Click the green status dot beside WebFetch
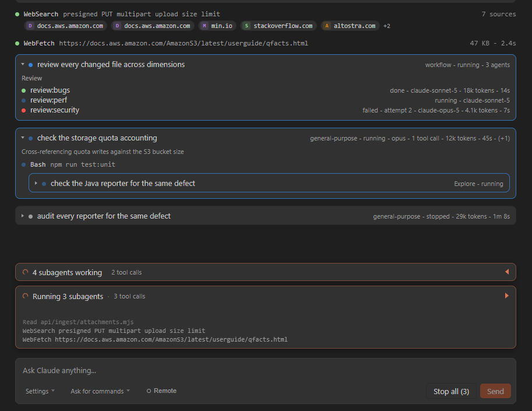Image resolution: width=532 pixels, height=411 pixels. click(17, 44)
